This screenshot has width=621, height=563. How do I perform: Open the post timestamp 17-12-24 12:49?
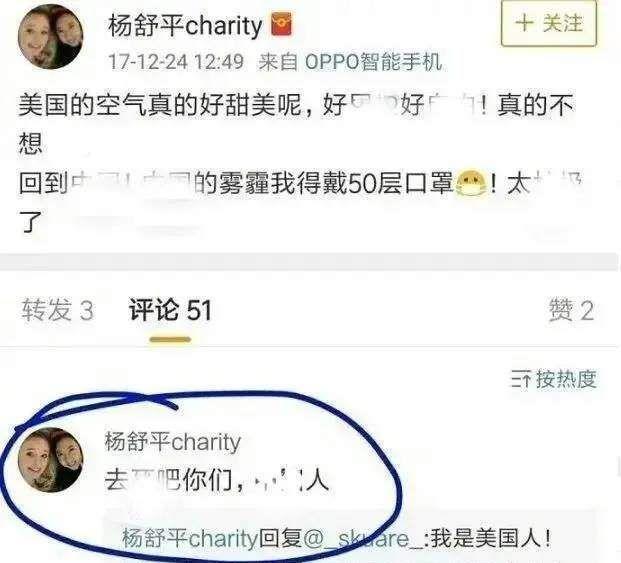coord(176,62)
